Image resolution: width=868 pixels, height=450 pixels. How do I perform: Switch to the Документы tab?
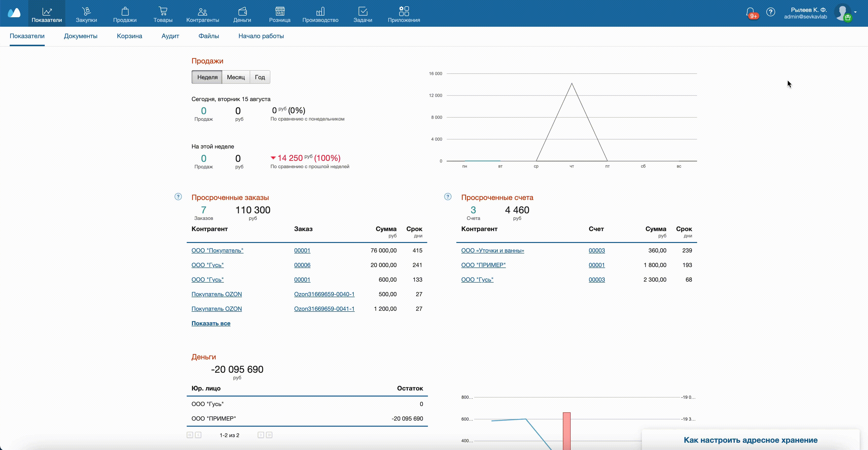(x=80, y=36)
